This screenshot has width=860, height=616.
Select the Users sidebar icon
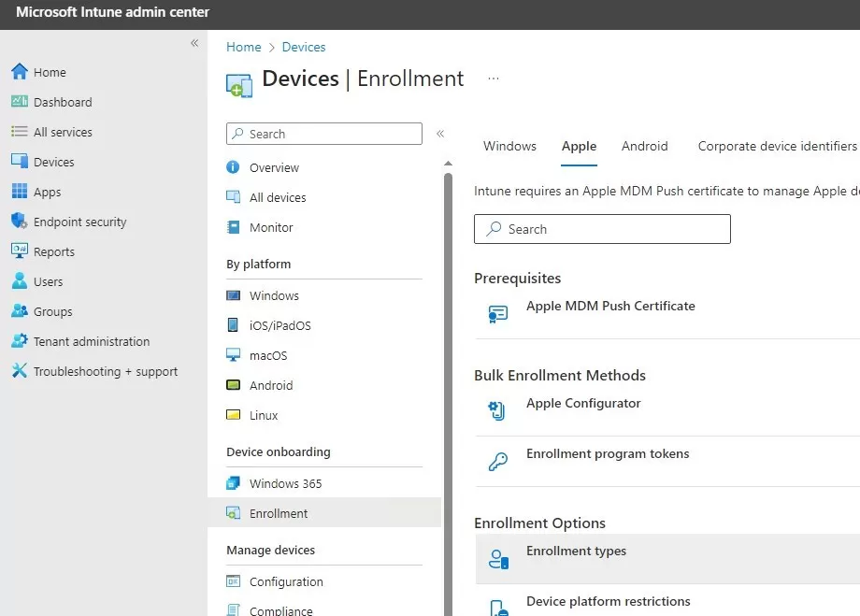tap(19, 281)
